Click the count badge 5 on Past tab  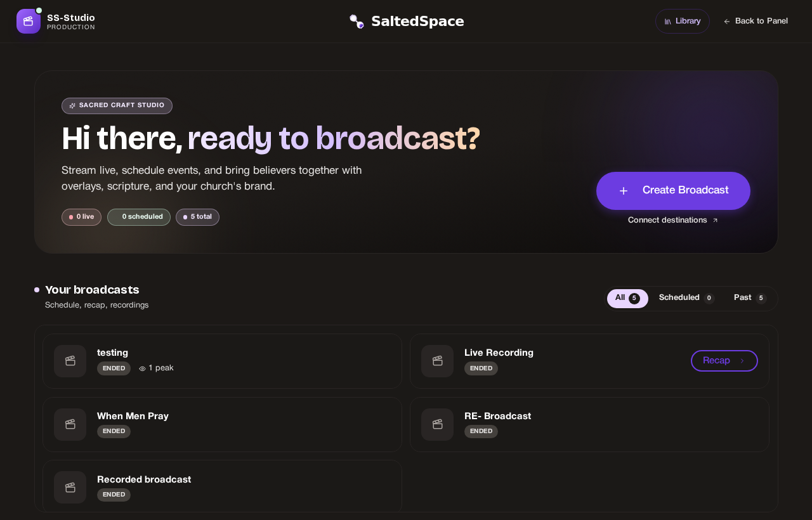(x=761, y=299)
